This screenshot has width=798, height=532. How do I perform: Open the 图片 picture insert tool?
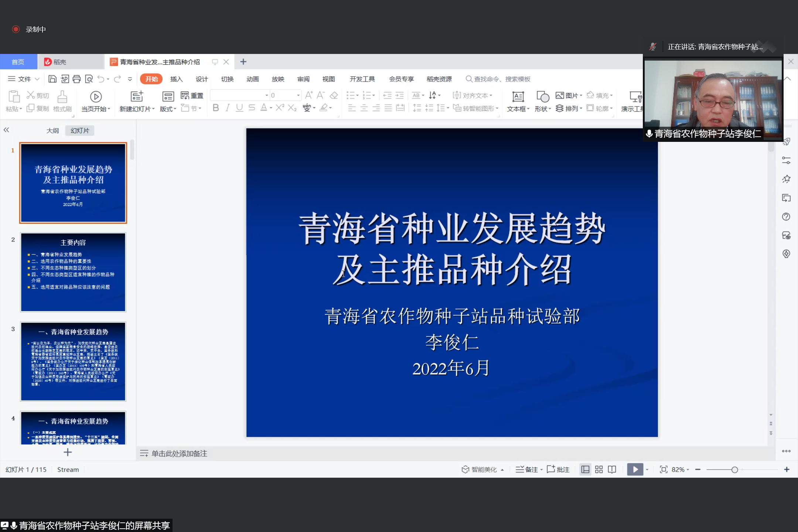(569, 96)
